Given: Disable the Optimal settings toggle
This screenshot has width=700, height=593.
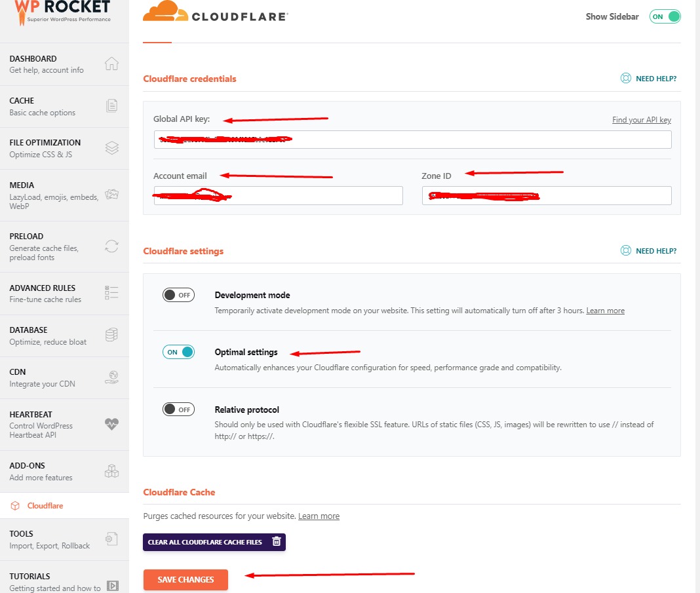Looking at the screenshot, I should point(178,352).
